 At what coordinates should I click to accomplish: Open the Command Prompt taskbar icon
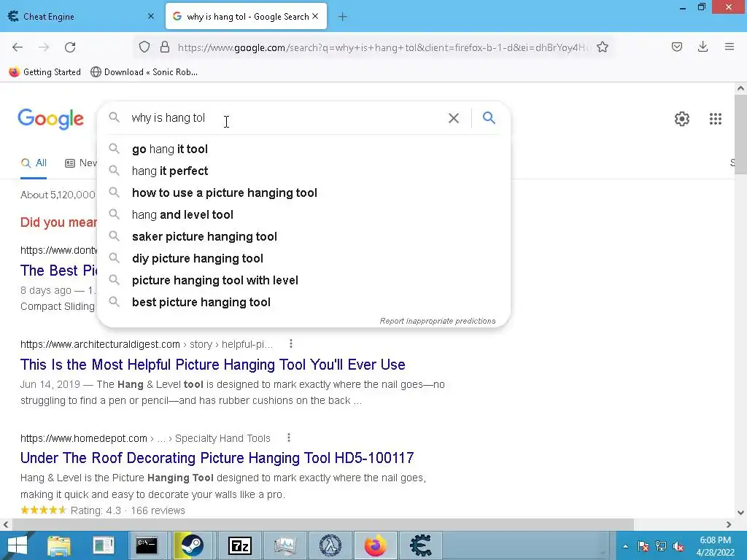pyautogui.click(x=146, y=545)
